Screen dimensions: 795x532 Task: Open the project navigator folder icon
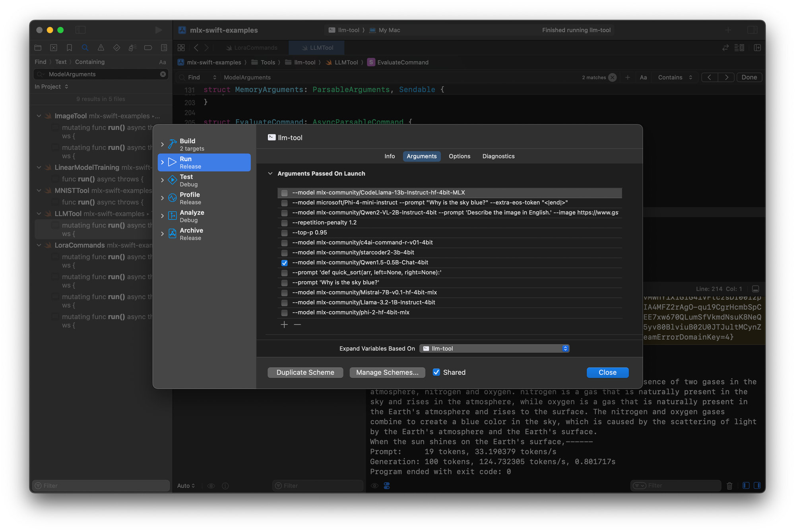pyautogui.click(x=38, y=48)
